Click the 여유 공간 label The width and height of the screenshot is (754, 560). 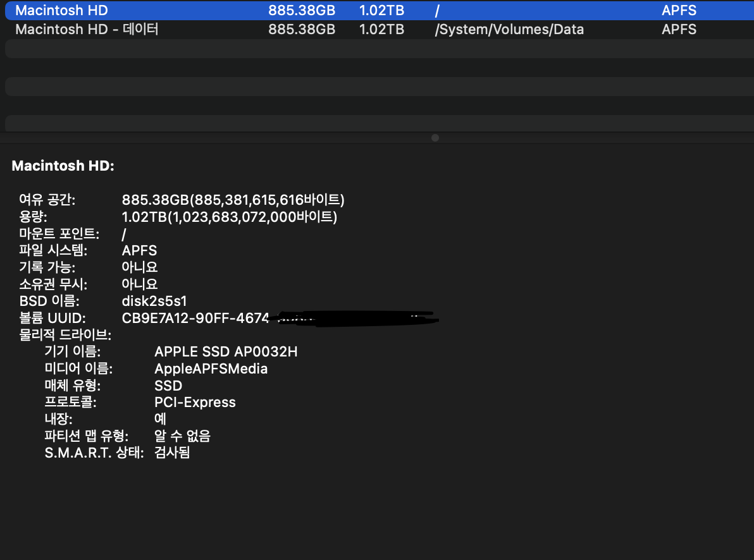(x=47, y=200)
